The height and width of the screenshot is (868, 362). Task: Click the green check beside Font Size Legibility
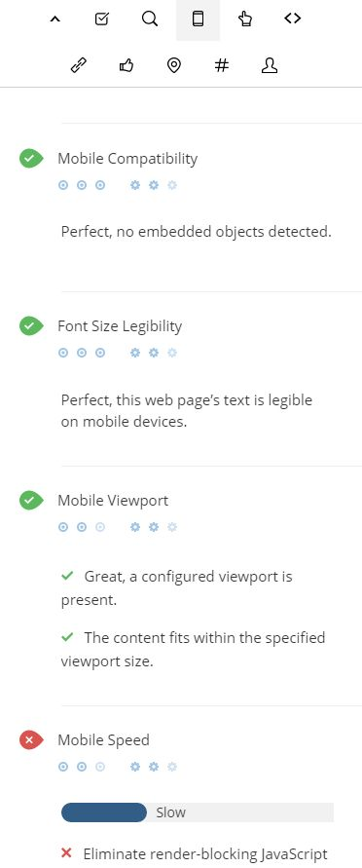[31, 326]
